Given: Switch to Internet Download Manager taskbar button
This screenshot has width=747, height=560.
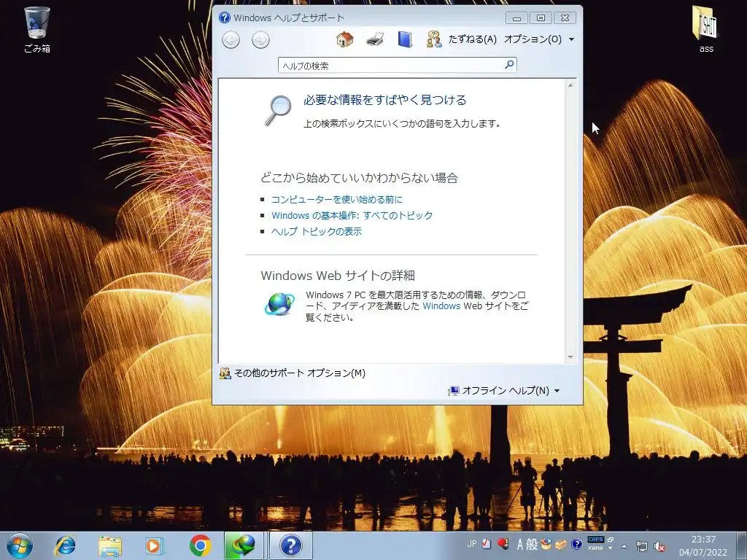Looking at the screenshot, I should (244, 545).
